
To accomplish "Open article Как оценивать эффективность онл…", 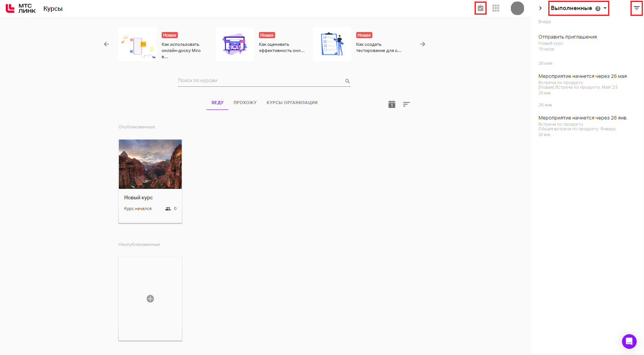I will (x=282, y=47).
